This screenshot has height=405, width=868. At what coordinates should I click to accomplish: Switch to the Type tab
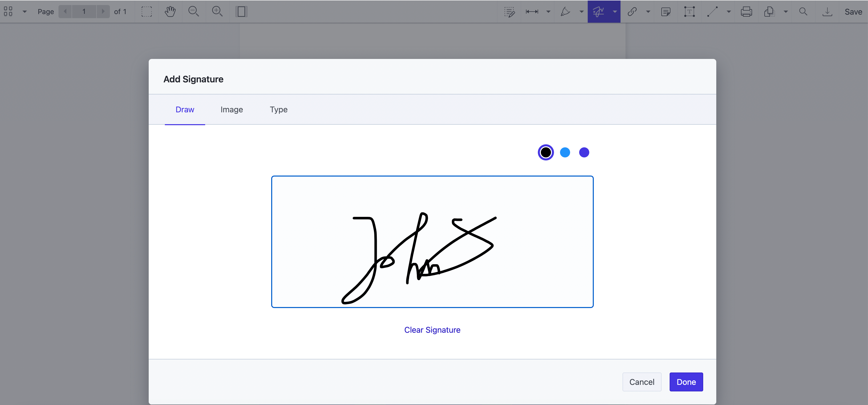(279, 109)
